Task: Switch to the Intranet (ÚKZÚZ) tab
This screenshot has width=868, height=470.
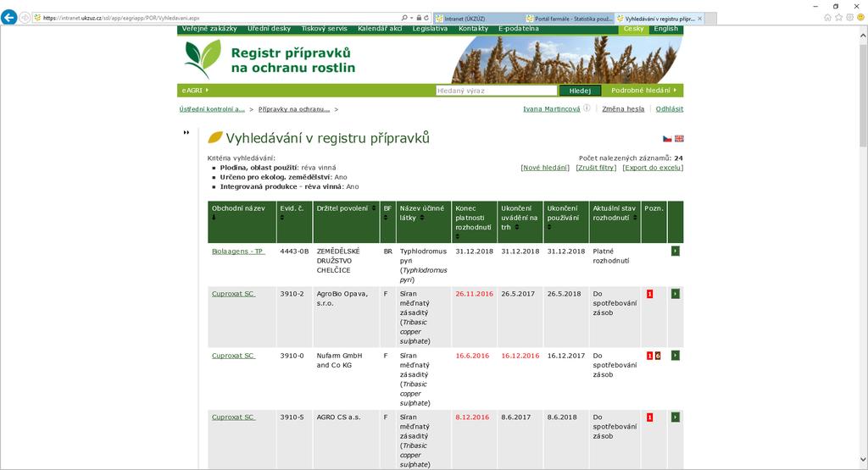Action: click(478, 19)
